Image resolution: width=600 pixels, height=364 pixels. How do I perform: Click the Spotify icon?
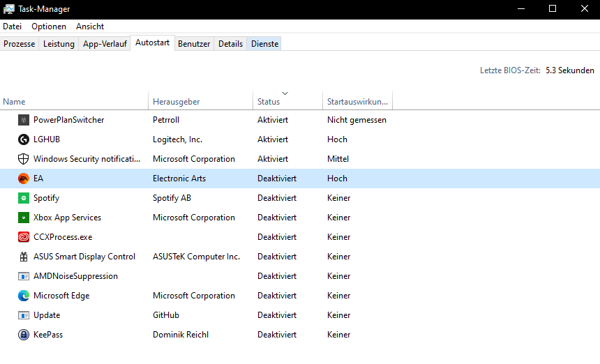click(23, 198)
